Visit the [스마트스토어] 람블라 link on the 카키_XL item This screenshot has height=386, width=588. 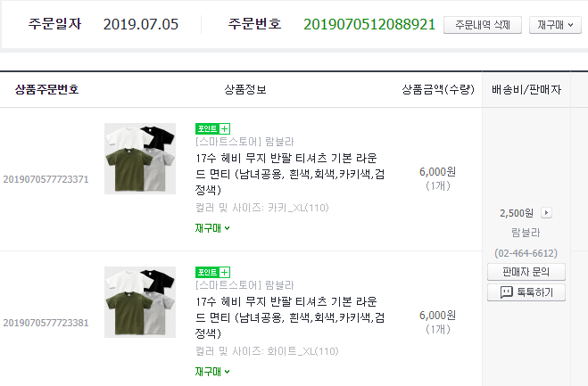click(x=244, y=142)
